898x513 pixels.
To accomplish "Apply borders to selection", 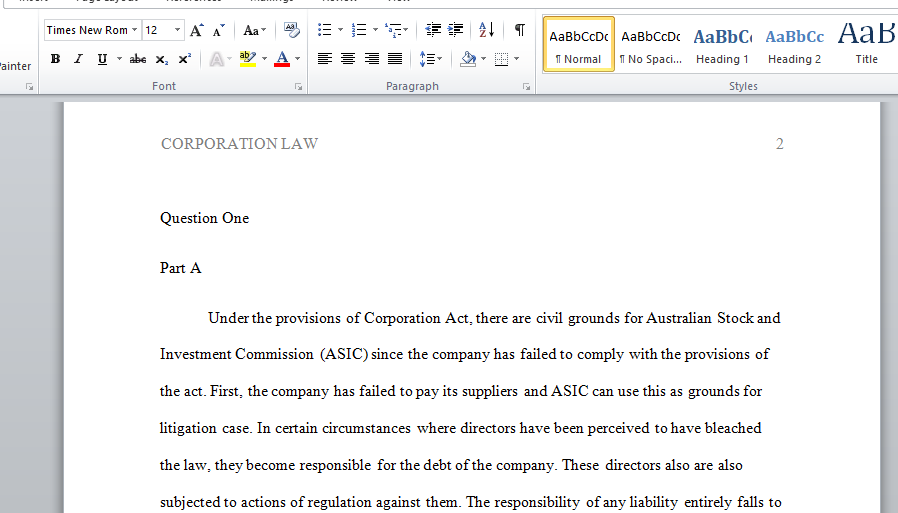I will (501, 58).
